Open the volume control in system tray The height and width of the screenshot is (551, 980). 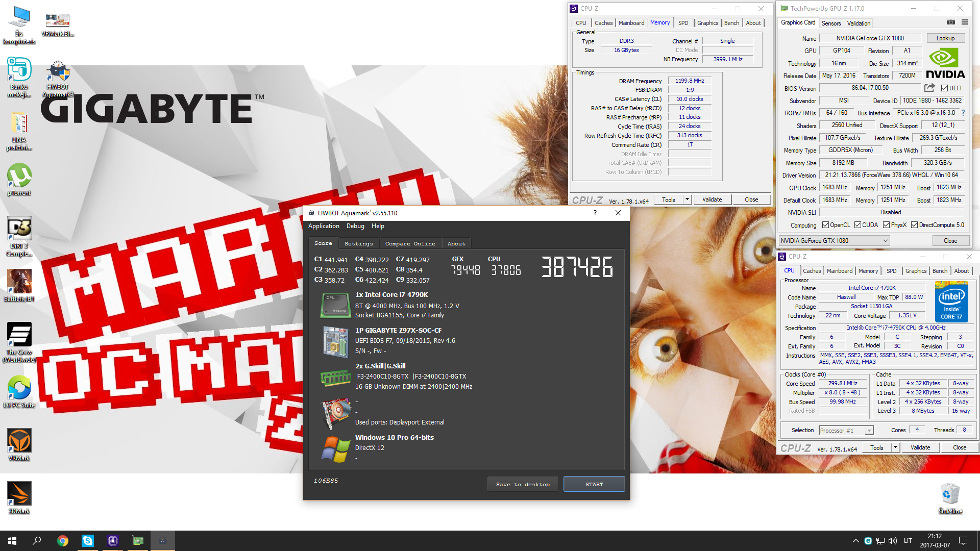(893, 541)
